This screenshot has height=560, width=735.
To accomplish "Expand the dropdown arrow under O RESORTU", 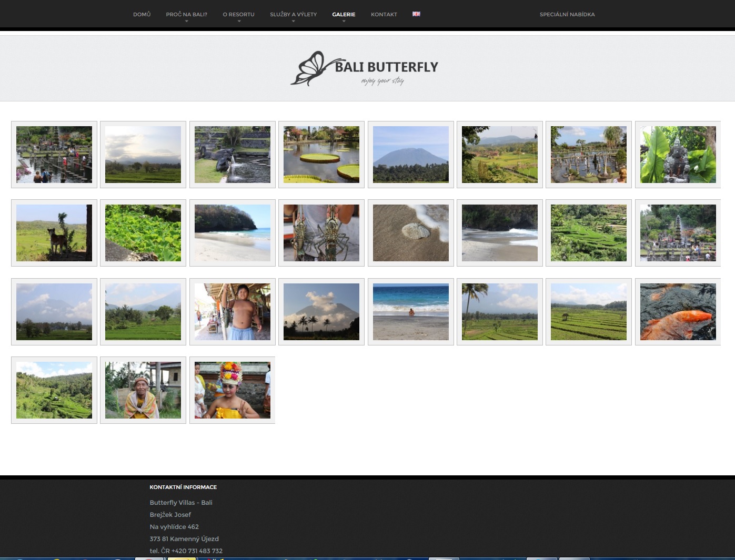I will (239, 22).
